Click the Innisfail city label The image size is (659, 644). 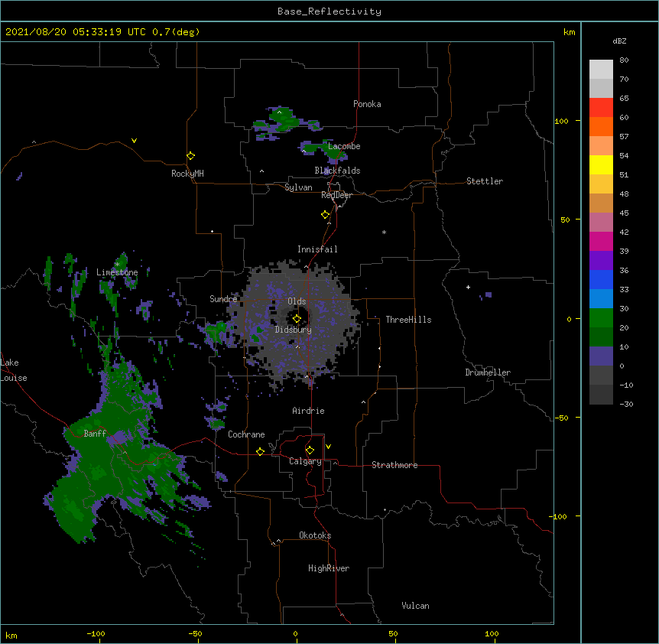click(317, 249)
